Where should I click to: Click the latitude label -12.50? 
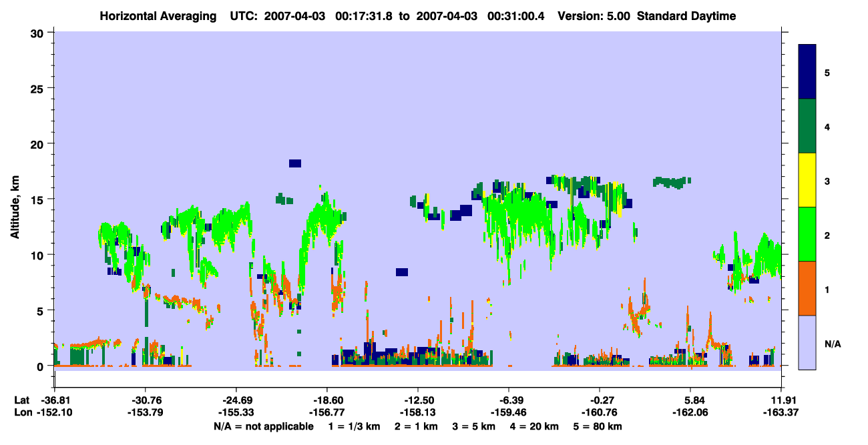[x=418, y=401]
